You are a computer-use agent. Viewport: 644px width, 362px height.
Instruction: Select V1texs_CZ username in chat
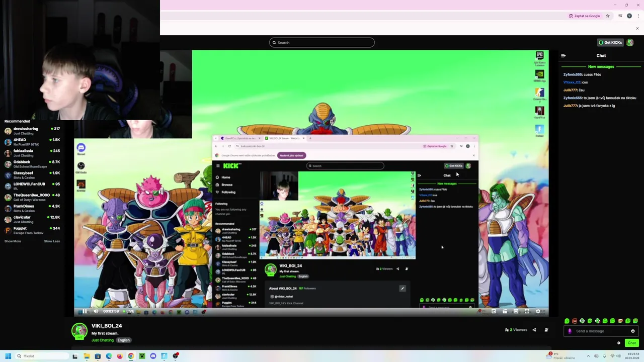(572, 82)
